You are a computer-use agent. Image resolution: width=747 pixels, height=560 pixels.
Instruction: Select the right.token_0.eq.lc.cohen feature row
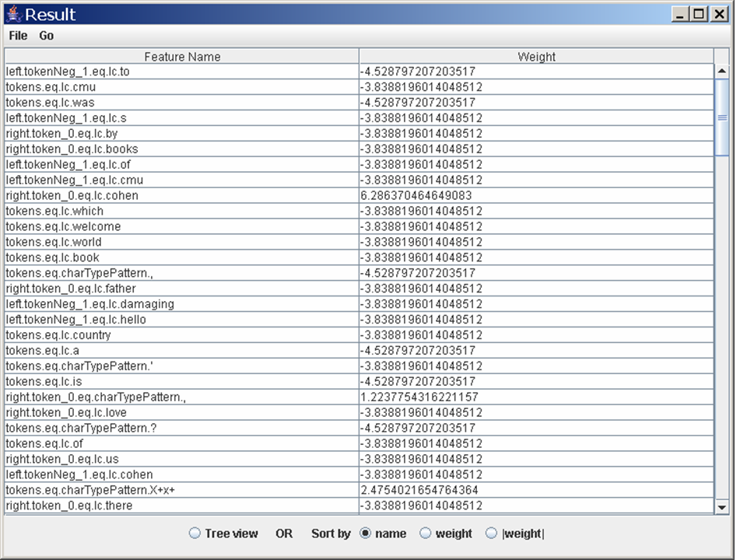[x=72, y=195]
